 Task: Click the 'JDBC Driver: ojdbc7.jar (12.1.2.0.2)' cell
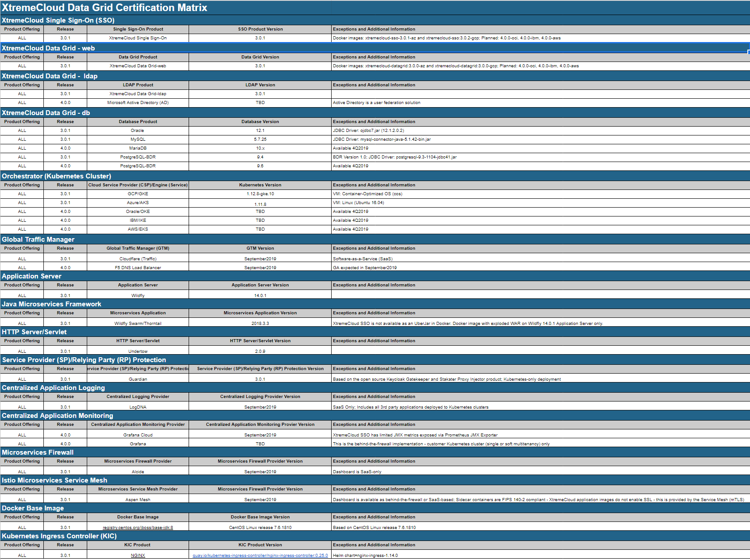coord(541,131)
